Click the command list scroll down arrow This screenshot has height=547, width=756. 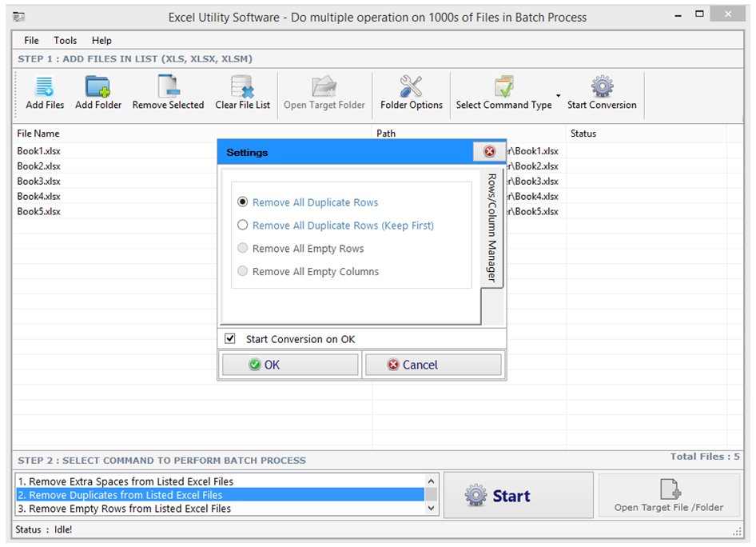pos(432,508)
